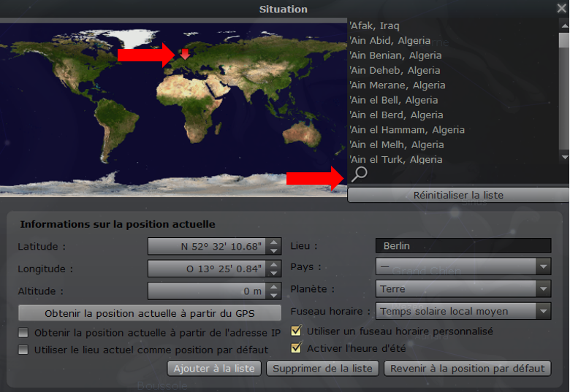Select ''Ain el Melh, Algeria' in the list
Viewport: 570px width, 392px height.
click(x=397, y=145)
